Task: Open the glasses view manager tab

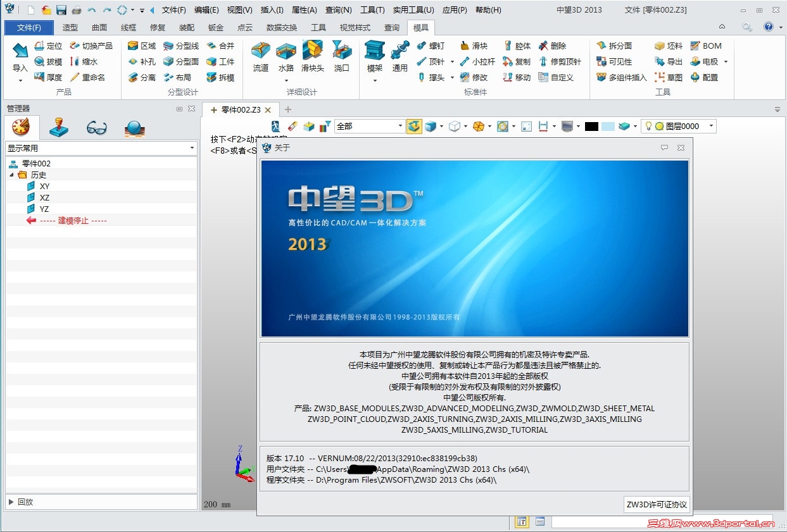Action: coord(96,127)
